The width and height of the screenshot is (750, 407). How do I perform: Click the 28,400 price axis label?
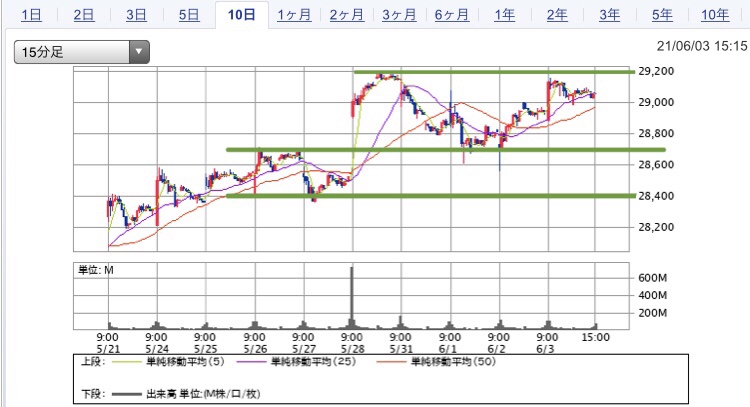[656, 196]
